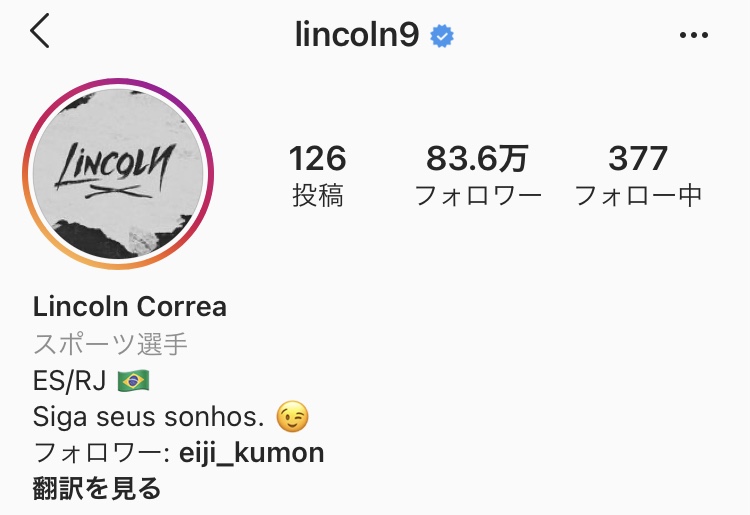
Task: Open the 83.6万 followers number
Action: click(x=477, y=159)
